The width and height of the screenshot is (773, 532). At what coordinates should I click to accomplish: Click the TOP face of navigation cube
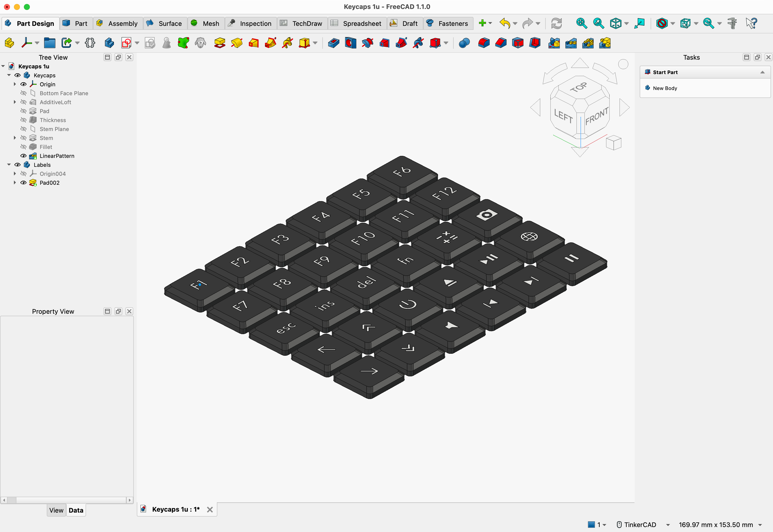click(580, 87)
